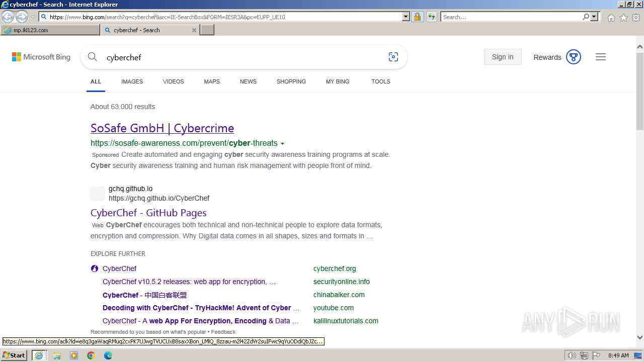Click the IE toolbar search box
The height and width of the screenshot is (362, 644).
click(511, 17)
